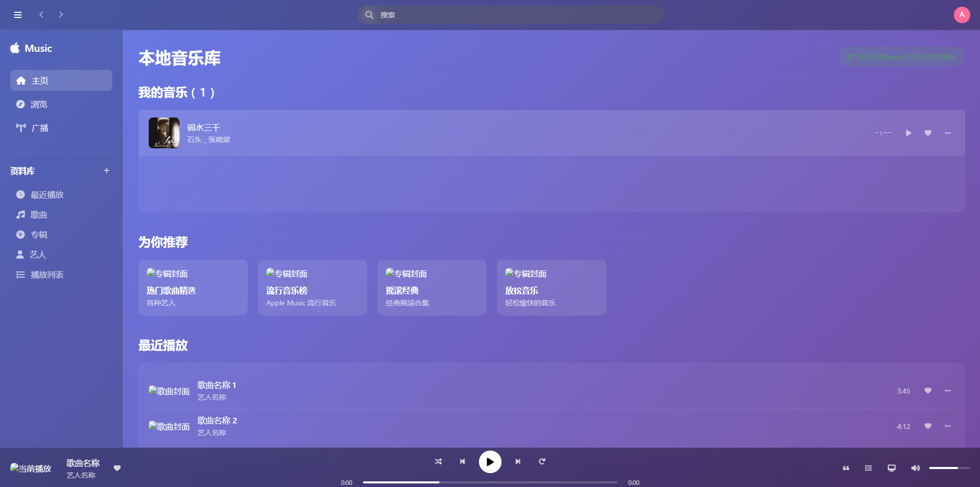Open more options for 歌曲名称 1
The width and height of the screenshot is (980, 487).
click(948, 391)
